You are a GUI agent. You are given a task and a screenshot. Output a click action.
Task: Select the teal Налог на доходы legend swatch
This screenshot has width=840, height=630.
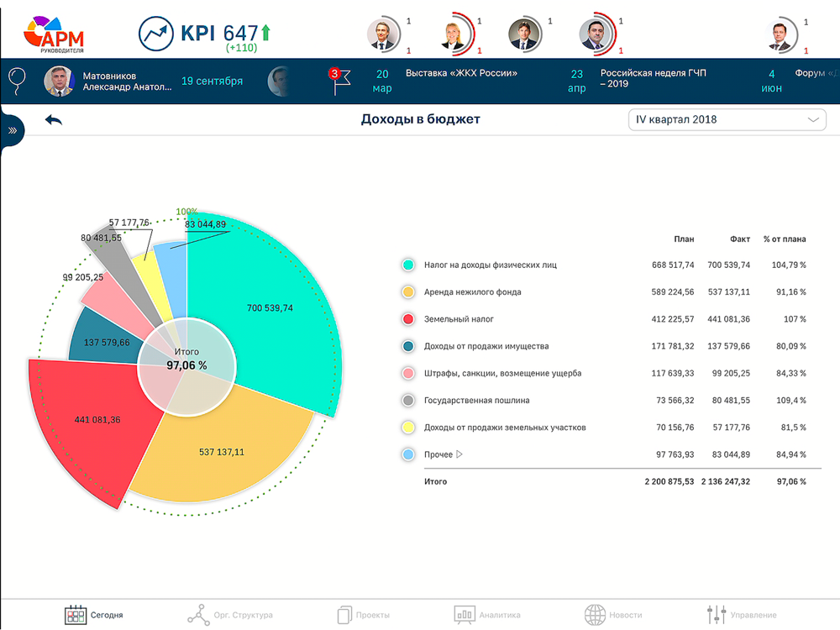click(408, 265)
